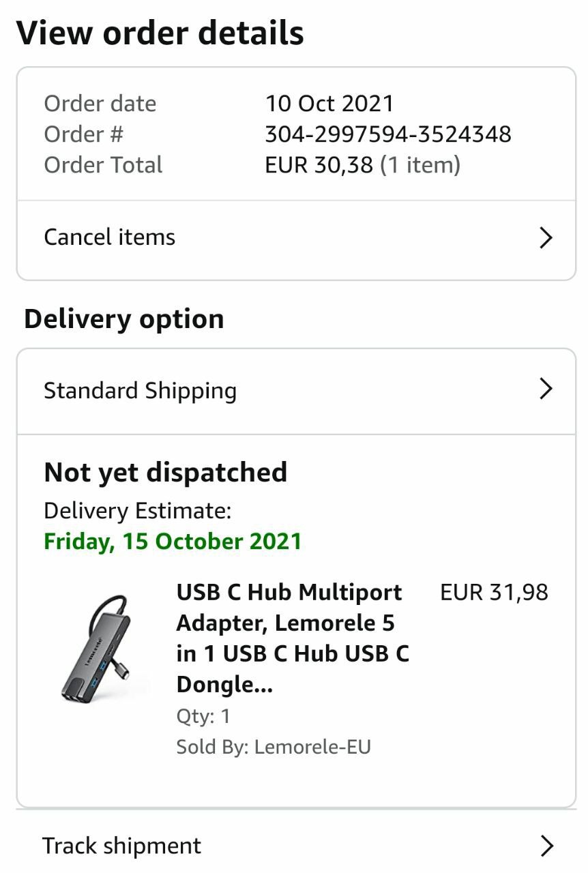Click the green Friday, 15 October 2021 date
The width and height of the screenshot is (588, 873).
click(x=173, y=542)
